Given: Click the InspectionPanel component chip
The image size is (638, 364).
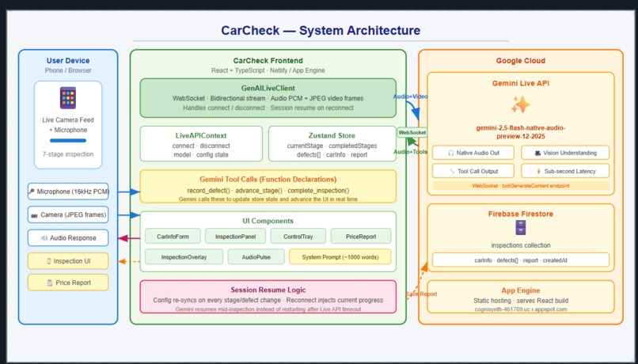Looking at the screenshot, I should [235, 237].
